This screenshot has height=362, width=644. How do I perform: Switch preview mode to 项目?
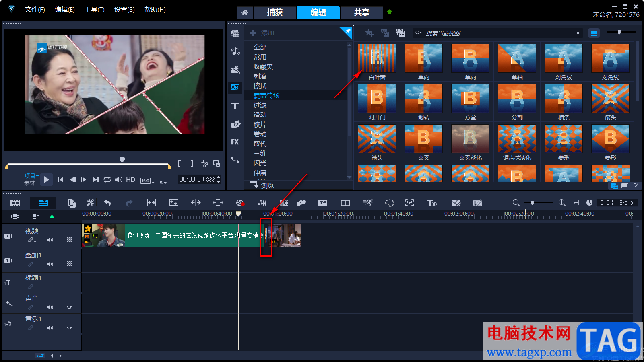(30, 176)
